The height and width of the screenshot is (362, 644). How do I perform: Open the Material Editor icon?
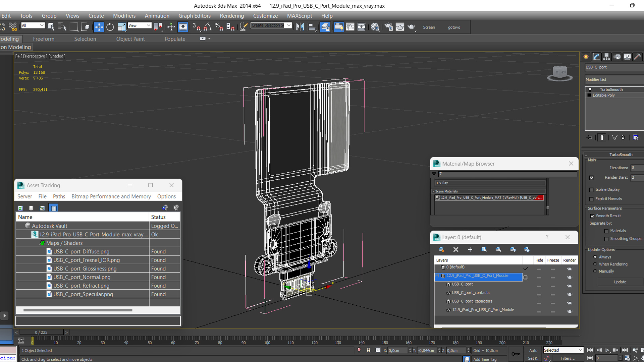click(x=375, y=27)
